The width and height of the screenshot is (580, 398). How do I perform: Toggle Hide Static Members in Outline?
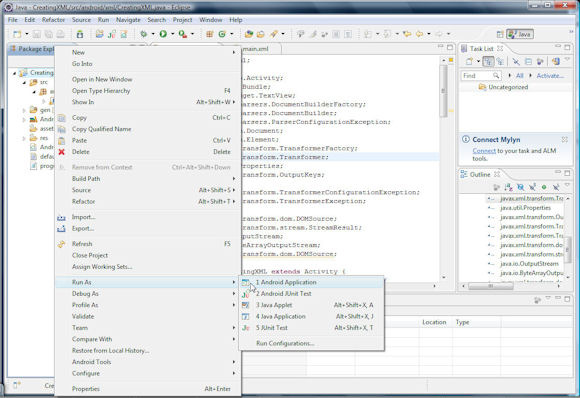coord(532,187)
